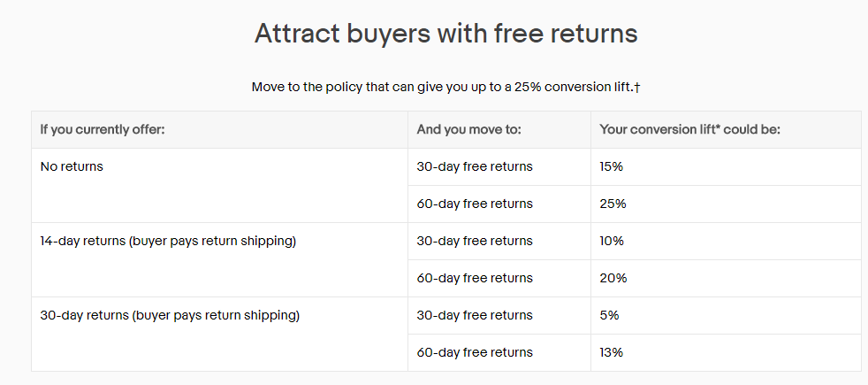This screenshot has height=385, width=868.
Task: Select the 20% conversion lift value
Action: [613, 278]
